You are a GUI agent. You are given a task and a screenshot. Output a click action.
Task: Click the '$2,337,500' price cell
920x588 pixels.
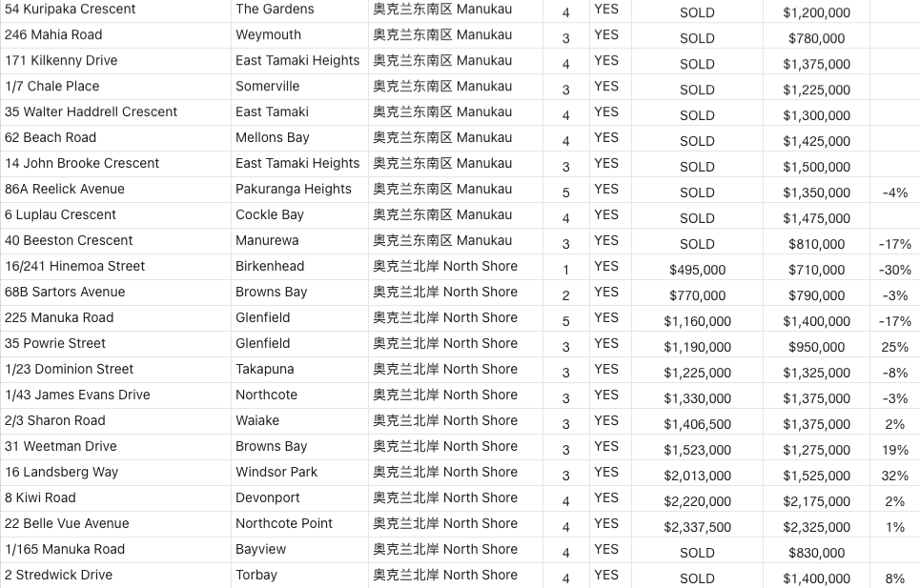pos(697,526)
